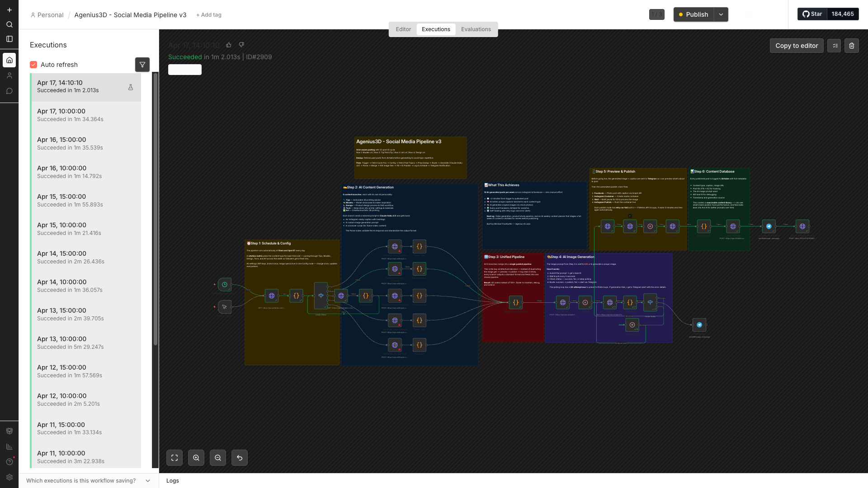Delete this execution via the trash icon
The image size is (868, 488).
852,46
